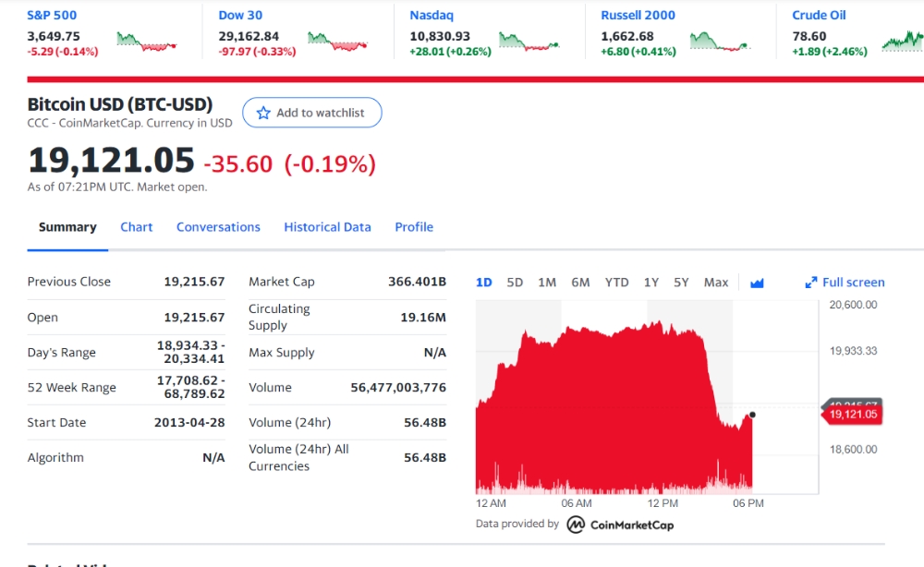This screenshot has width=924, height=567.
Task: Open the Dow 30 mini chart
Action: pyautogui.click(x=337, y=42)
